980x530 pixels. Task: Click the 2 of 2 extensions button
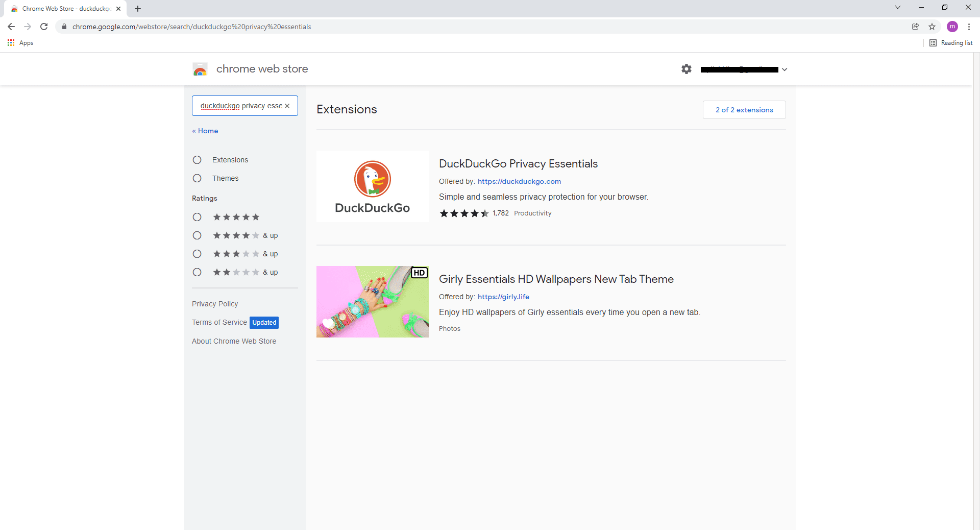point(744,110)
